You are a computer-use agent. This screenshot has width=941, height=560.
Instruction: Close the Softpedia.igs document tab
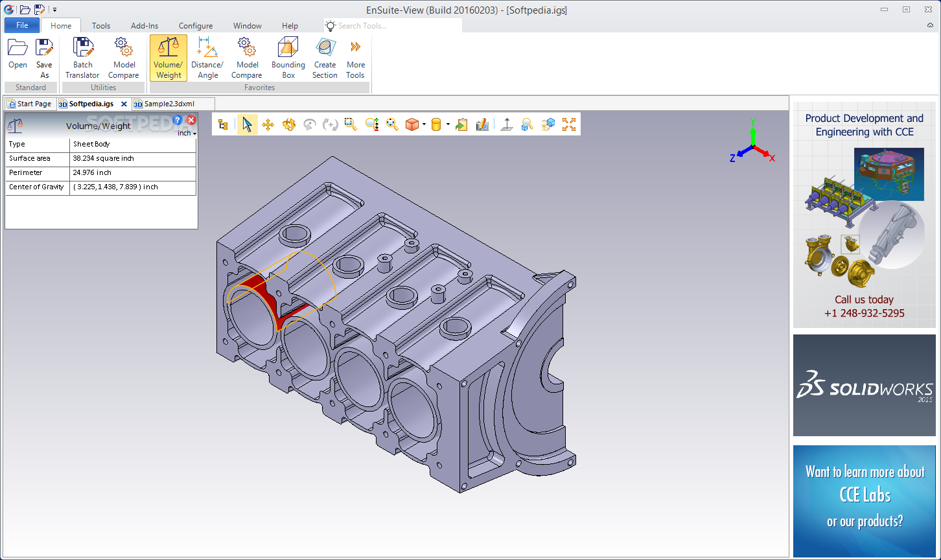point(124,104)
